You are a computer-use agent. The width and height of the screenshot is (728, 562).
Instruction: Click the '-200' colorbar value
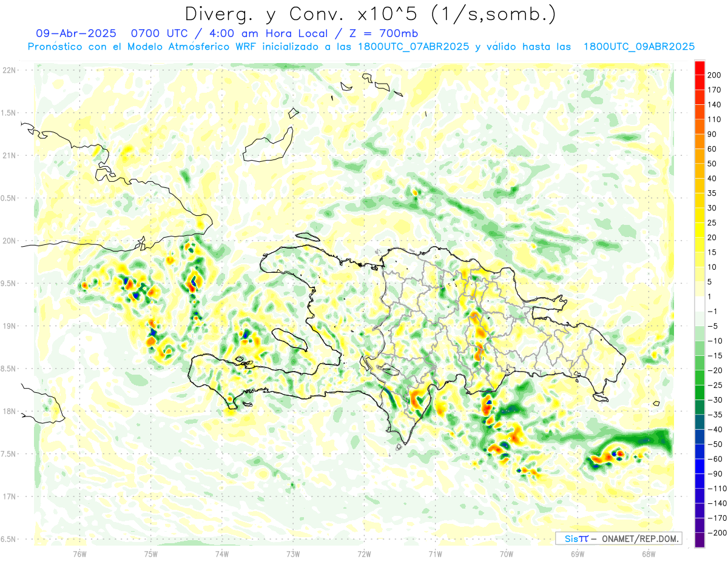tap(716, 534)
